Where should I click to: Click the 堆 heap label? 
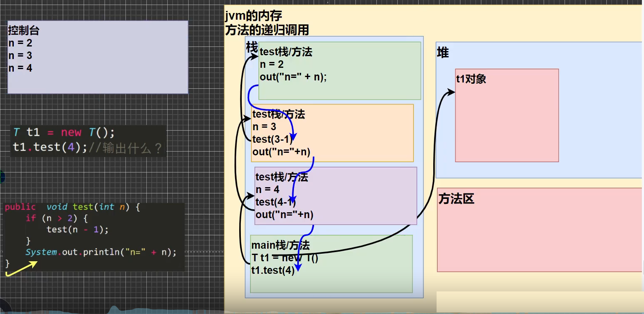coord(443,53)
